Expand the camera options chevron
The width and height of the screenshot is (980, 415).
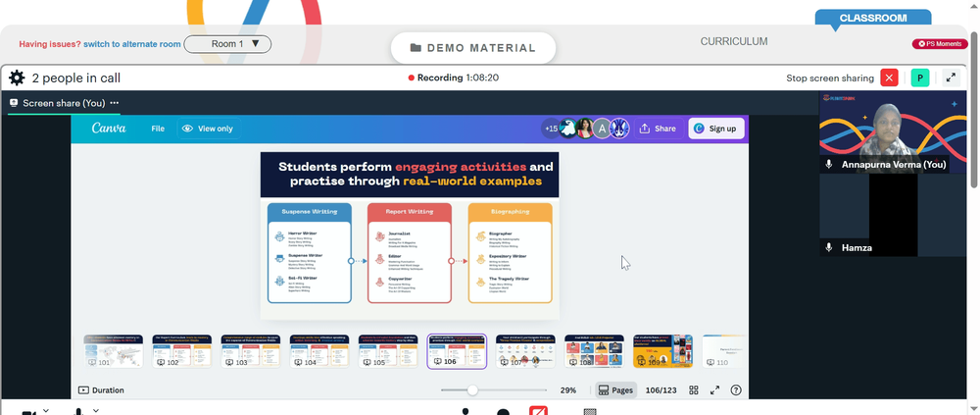46,411
